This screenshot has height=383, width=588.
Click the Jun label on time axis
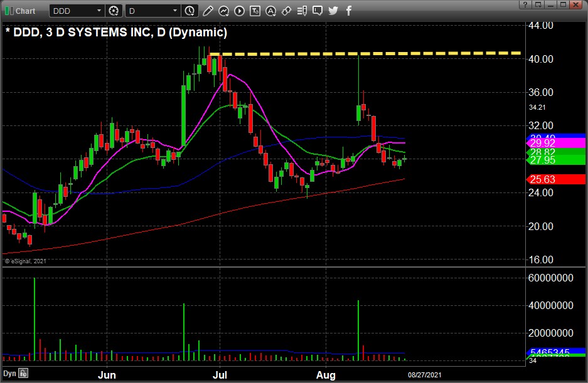pos(107,375)
